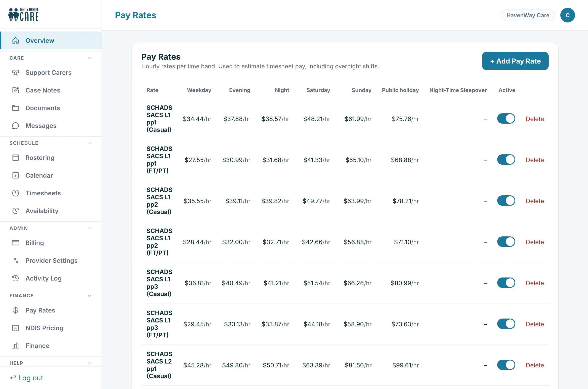Click the Calendar grid icon
The width and height of the screenshot is (588, 389).
pyautogui.click(x=16, y=175)
